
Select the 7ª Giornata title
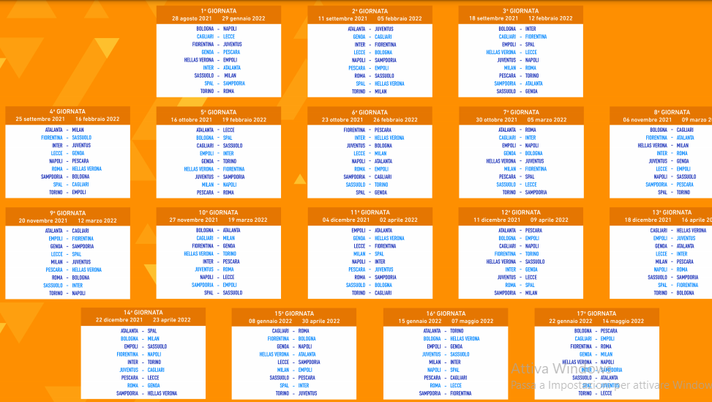(521, 112)
